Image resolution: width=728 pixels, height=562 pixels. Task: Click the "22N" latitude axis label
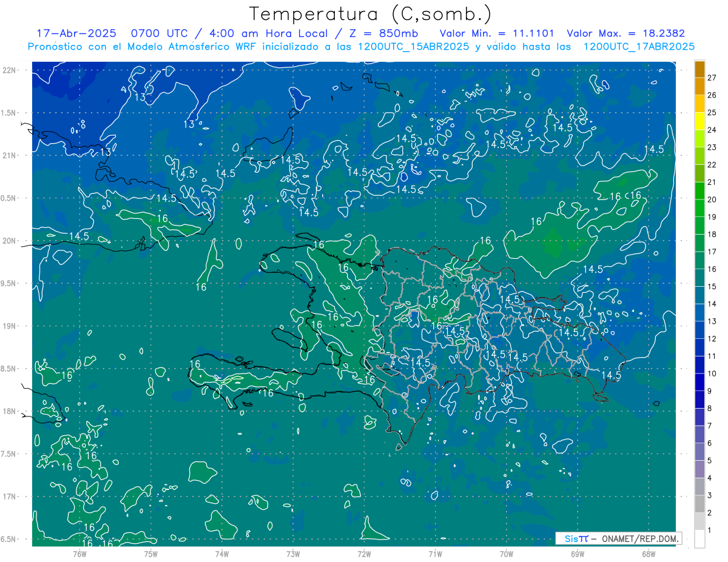pos(10,70)
